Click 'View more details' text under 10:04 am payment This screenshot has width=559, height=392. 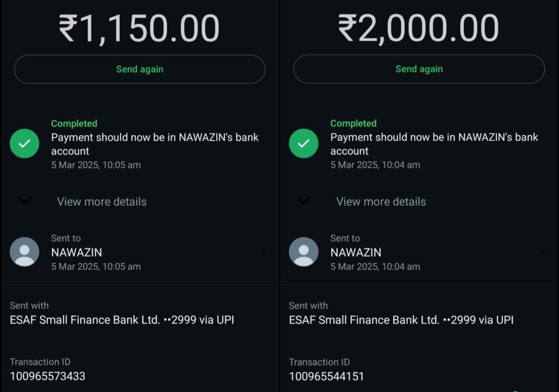tap(381, 202)
